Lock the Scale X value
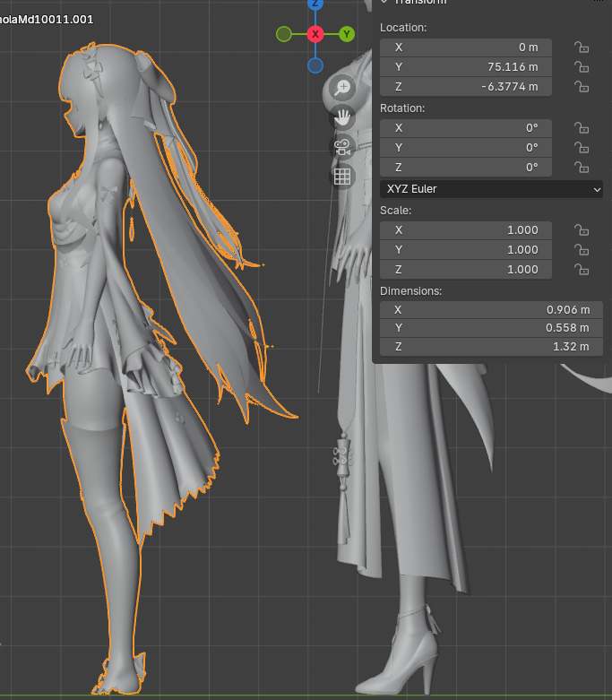This screenshot has width=612, height=700. click(x=582, y=230)
